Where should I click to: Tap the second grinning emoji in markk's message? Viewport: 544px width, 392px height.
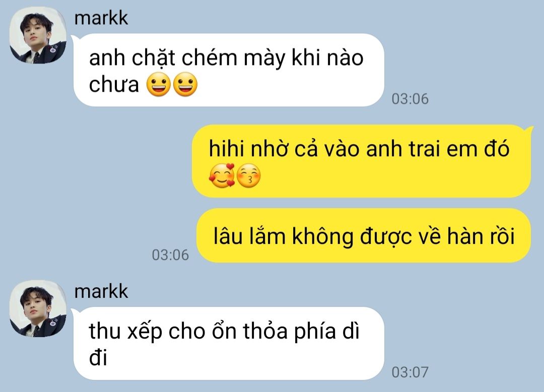[185, 84]
